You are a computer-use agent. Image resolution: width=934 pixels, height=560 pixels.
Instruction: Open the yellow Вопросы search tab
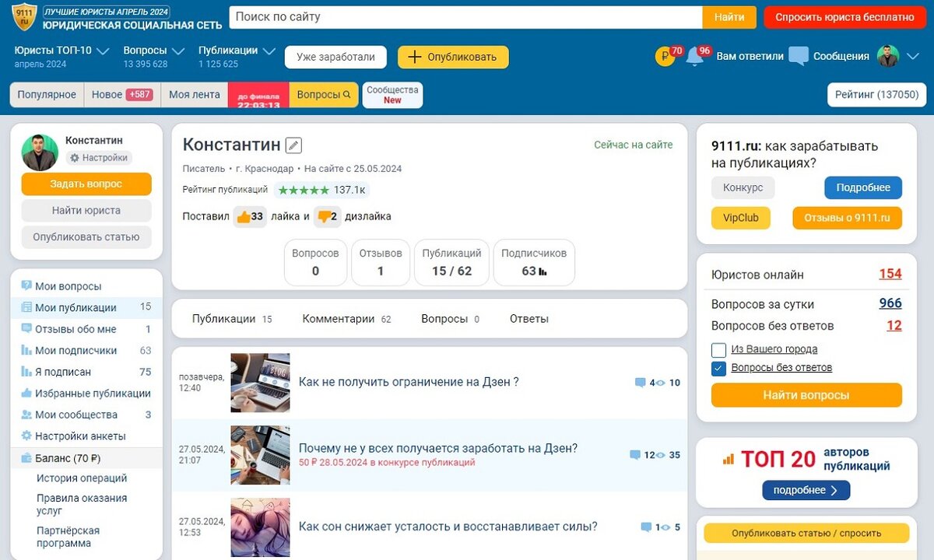[x=324, y=95]
